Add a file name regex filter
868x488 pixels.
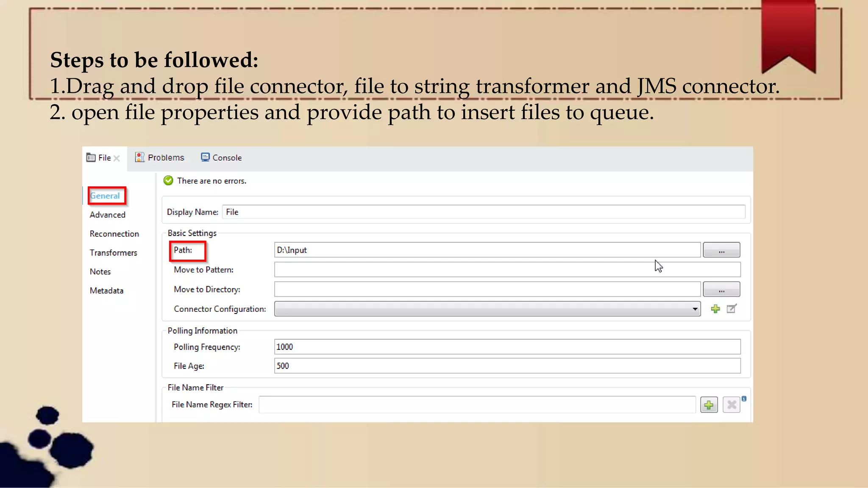point(709,405)
